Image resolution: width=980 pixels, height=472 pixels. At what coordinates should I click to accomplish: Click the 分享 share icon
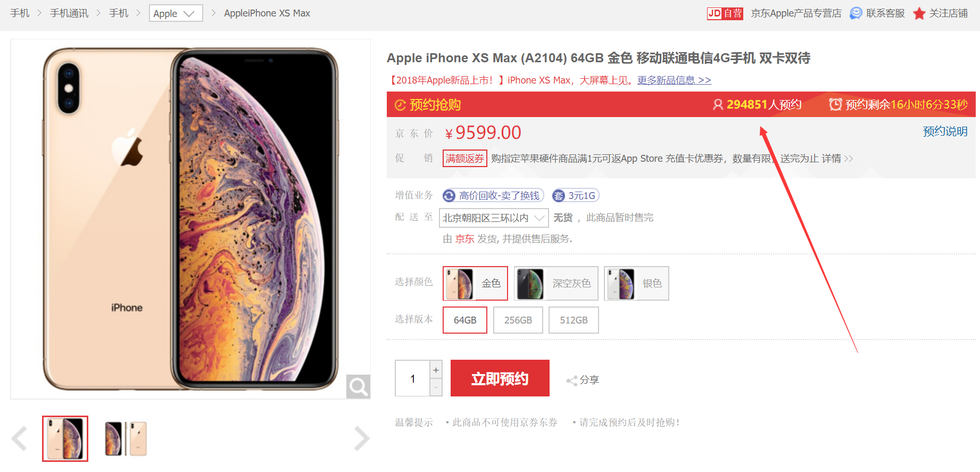(x=572, y=380)
